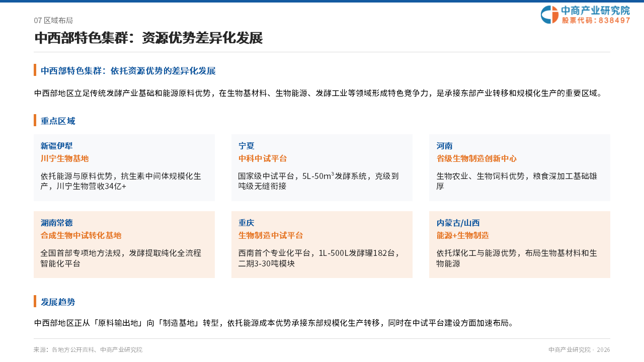644x362 pixels.
Task: Click the 中科中试平台 orange subtitle
Action: pyautogui.click(x=263, y=158)
